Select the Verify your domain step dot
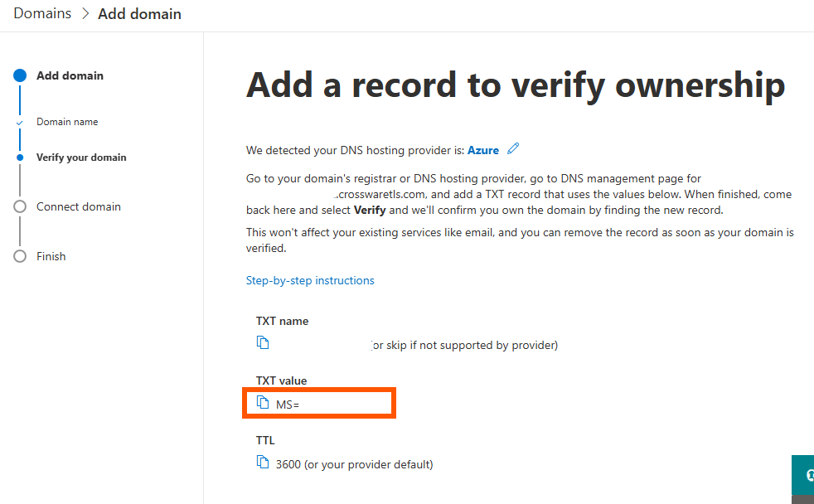This screenshot has height=504, width=814. click(20, 157)
